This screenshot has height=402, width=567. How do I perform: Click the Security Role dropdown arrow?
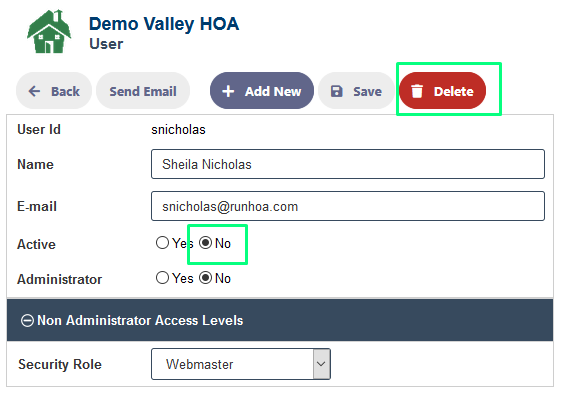(x=321, y=364)
